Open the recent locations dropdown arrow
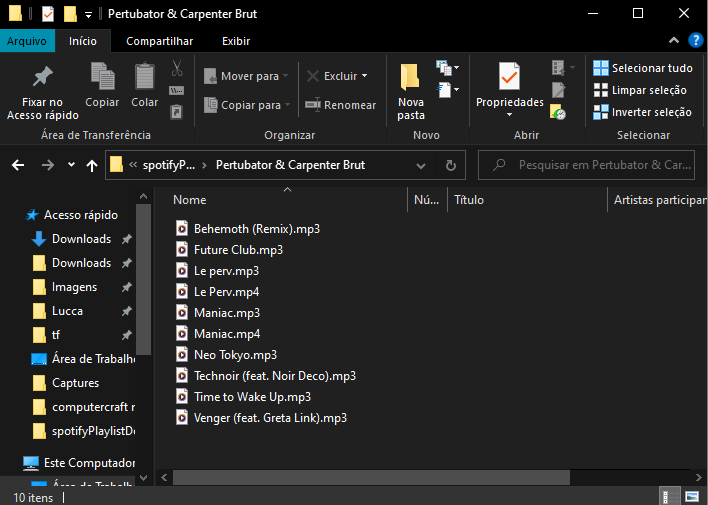This screenshot has height=505, width=708. click(71, 165)
